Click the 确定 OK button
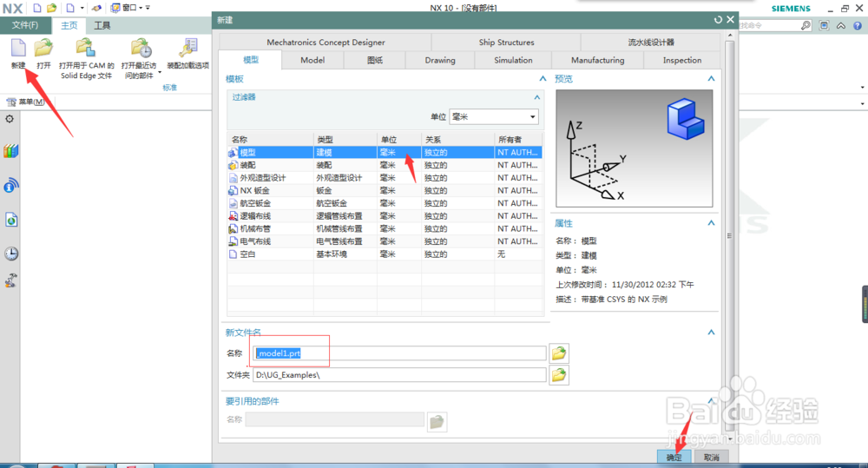This screenshot has height=468, width=868. (674, 457)
